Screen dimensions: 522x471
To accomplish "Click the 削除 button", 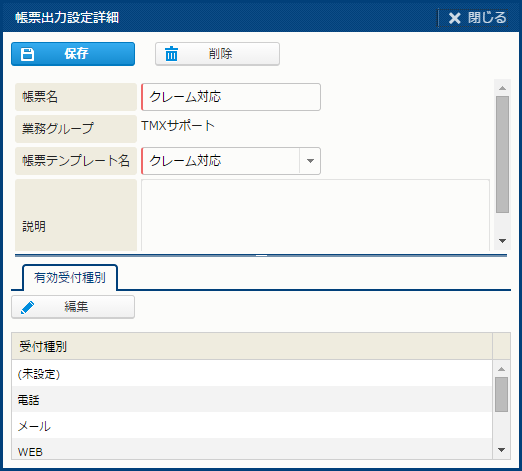I will [217, 54].
